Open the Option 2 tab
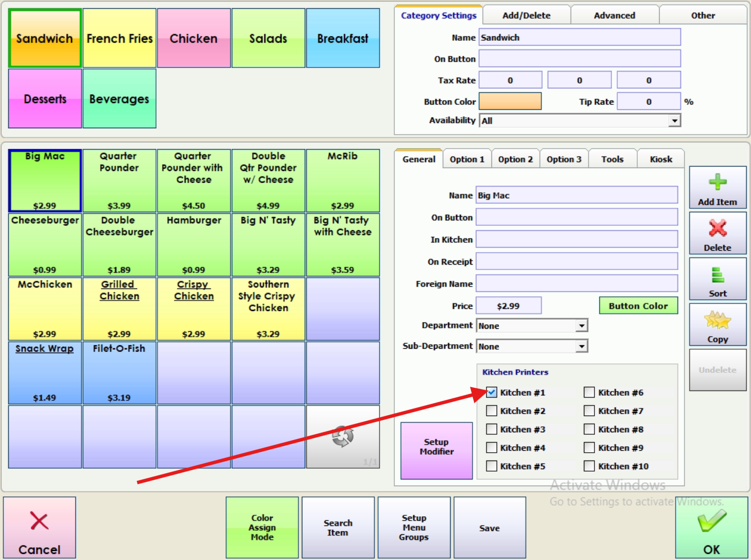Image resolution: width=751 pixels, height=560 pixels. [x=516, y=159]
